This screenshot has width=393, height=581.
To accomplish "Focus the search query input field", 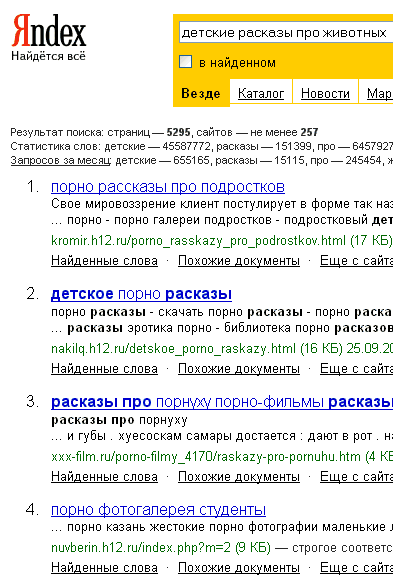I will point(286,33).
